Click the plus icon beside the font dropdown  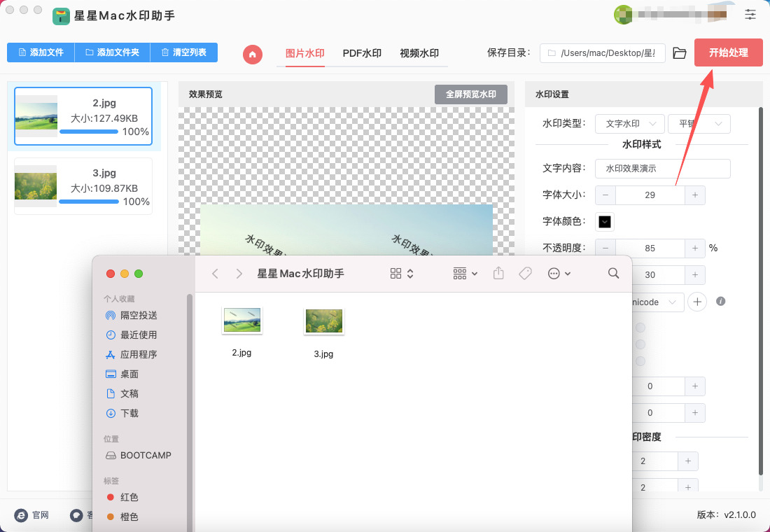click(696, 302)
